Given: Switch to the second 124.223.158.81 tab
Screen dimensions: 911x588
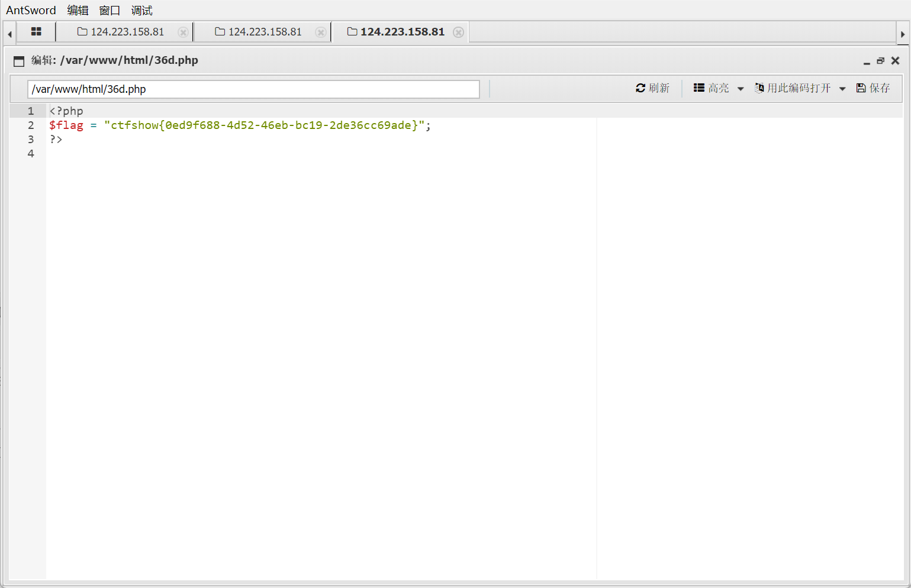Looking at the screenshot, I should 258,32.
